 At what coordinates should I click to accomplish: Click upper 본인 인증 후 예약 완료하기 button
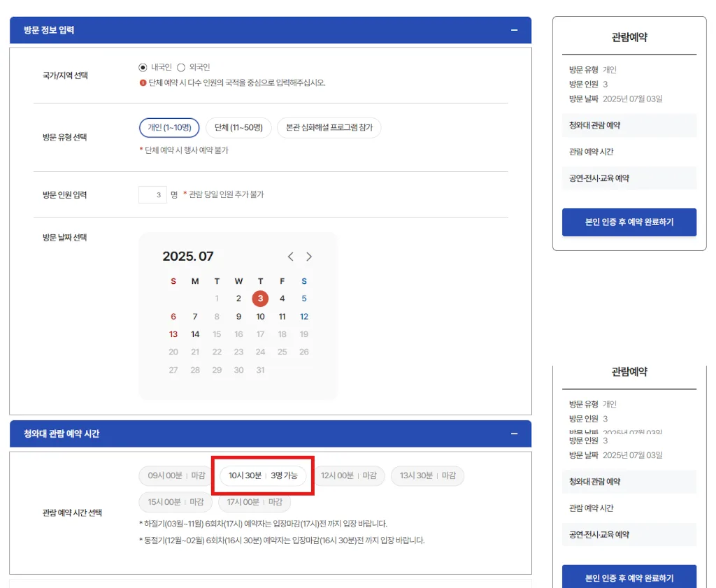(x=629, y=222)
